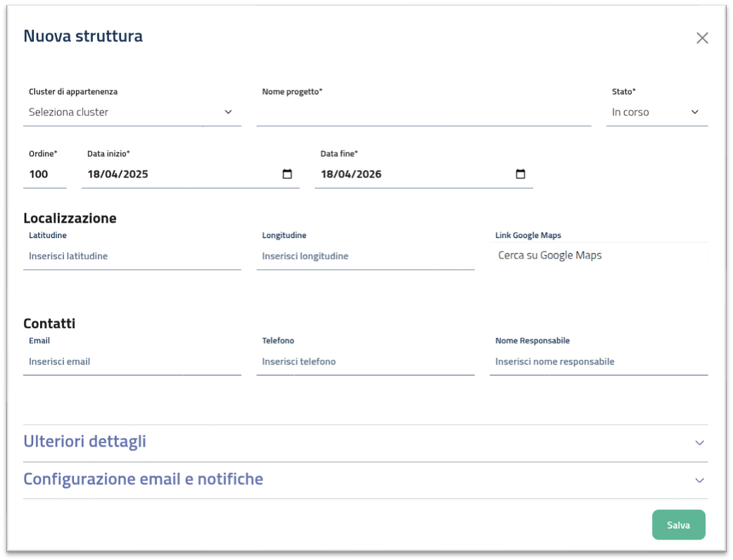Focus the Email input field

pos(132,361)
